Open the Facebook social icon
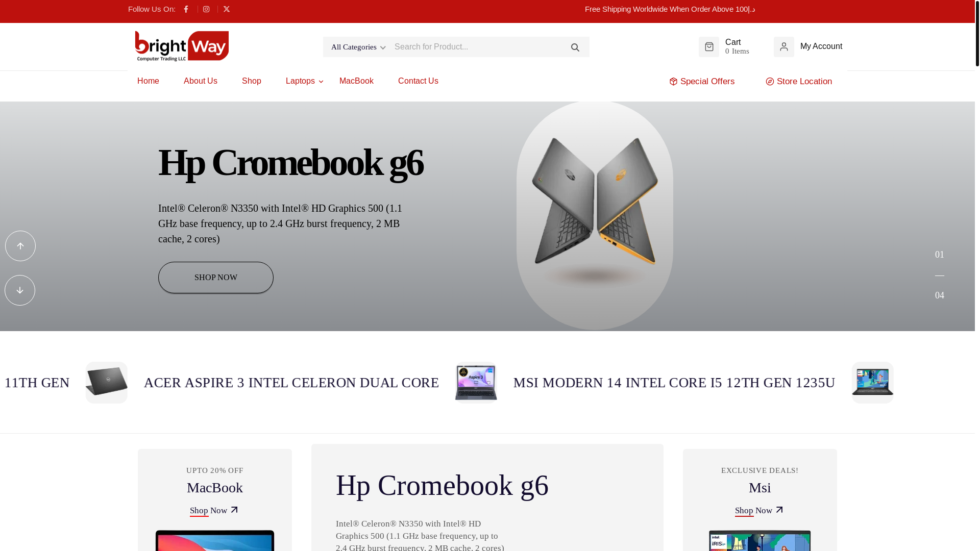The height and width of the screenshot is (551, 980). 186,9
